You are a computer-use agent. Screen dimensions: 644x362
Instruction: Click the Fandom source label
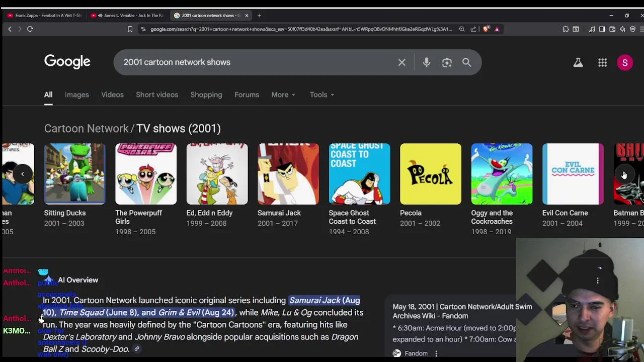pos(416,353)
